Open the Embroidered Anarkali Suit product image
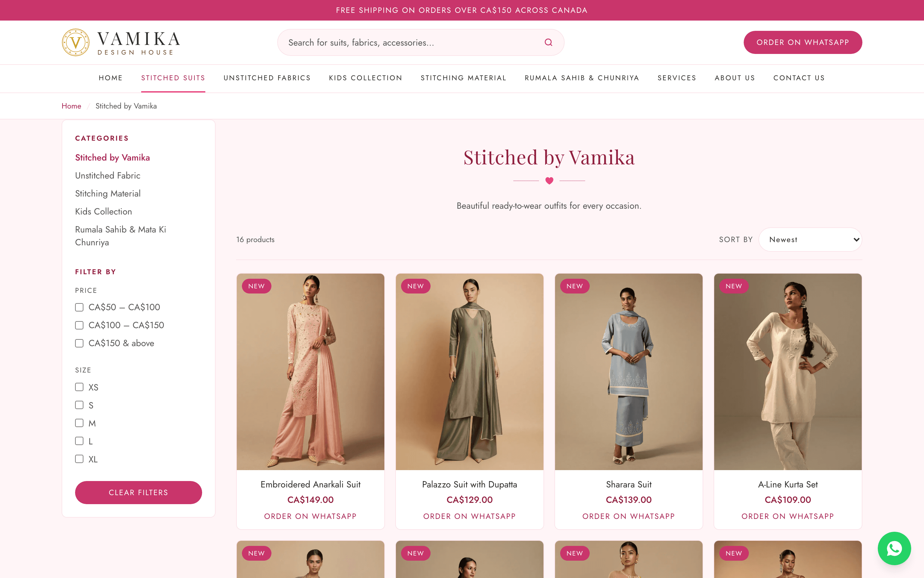The height and width of the screenshot is (578, 924). [x=311, y=372]
